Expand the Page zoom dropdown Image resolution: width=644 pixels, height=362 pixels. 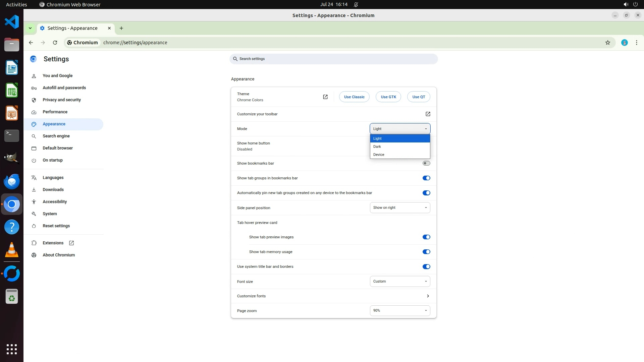coord(399,310)
